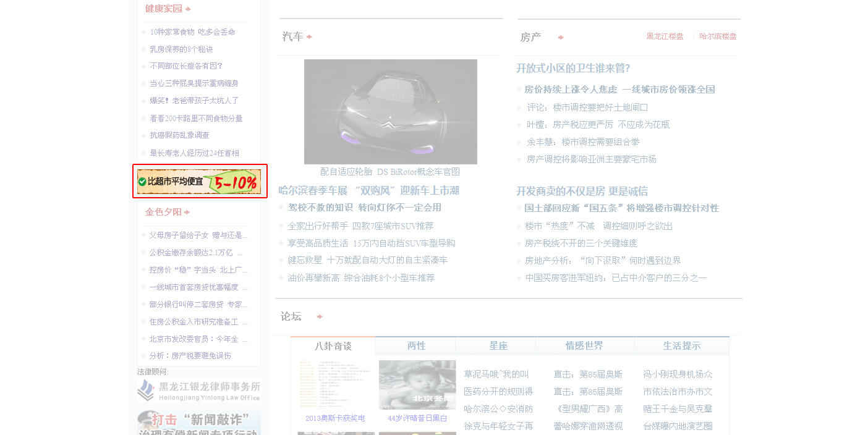Open 评论：楼市调控要把好土地闸口
This screenshot has height=435, width=868.
pyautogui.click(x=587, y=108)
